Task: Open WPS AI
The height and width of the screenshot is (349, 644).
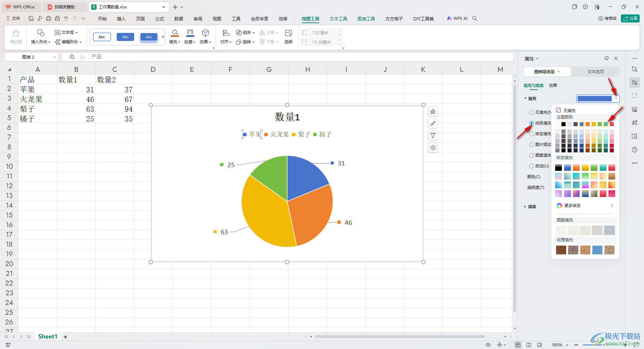Action: (x=457, y=19)
